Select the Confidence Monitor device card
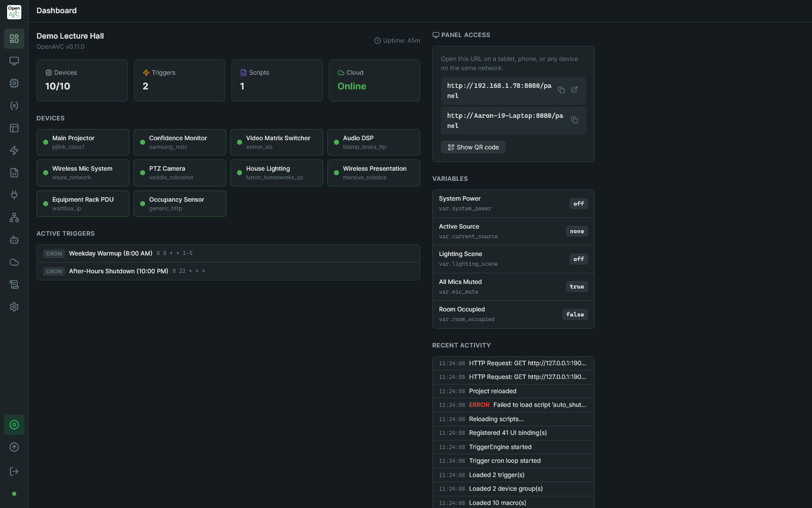 tap(180, 142)
